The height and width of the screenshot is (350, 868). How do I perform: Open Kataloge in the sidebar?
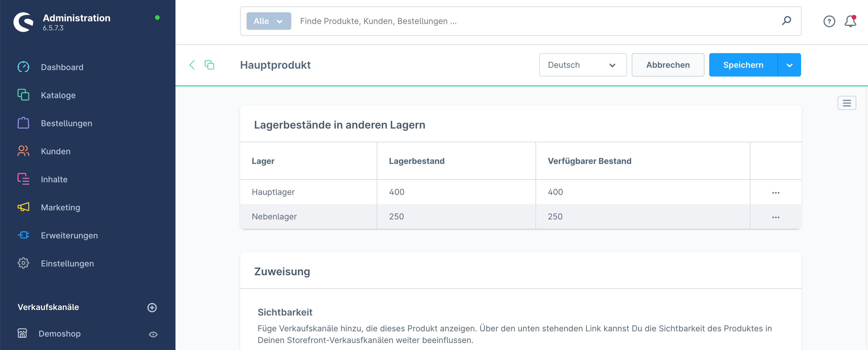(x=58, y=95)
